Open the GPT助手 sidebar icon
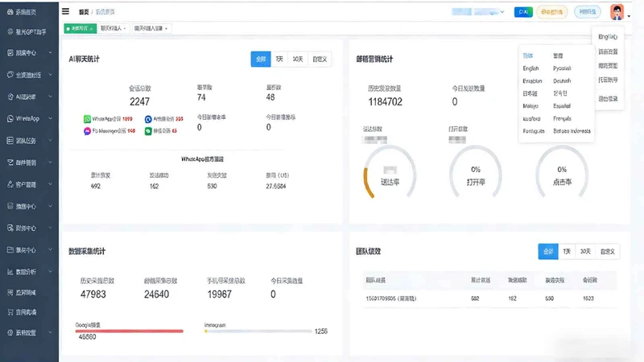 [10, 31]
